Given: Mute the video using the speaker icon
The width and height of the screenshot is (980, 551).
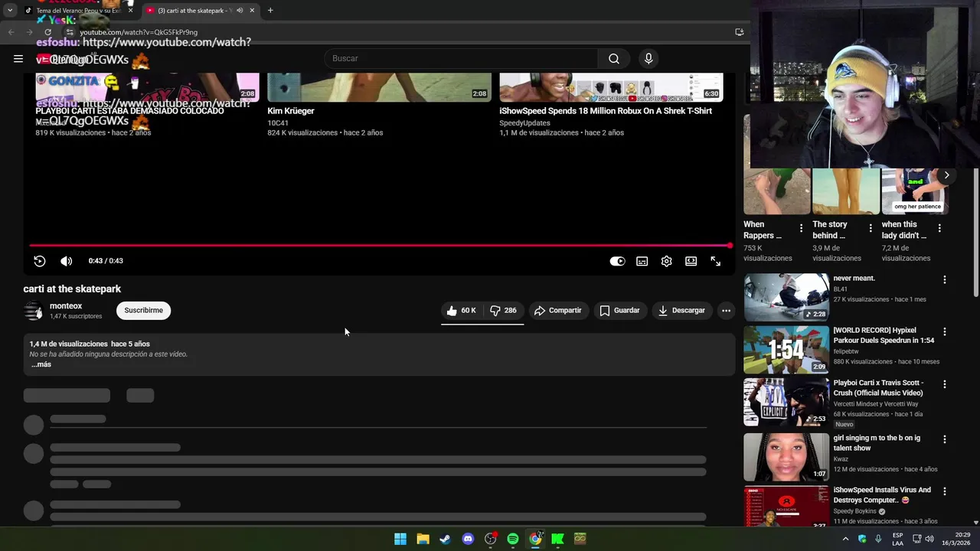Looking at the screenshot, I should [67, 261].
